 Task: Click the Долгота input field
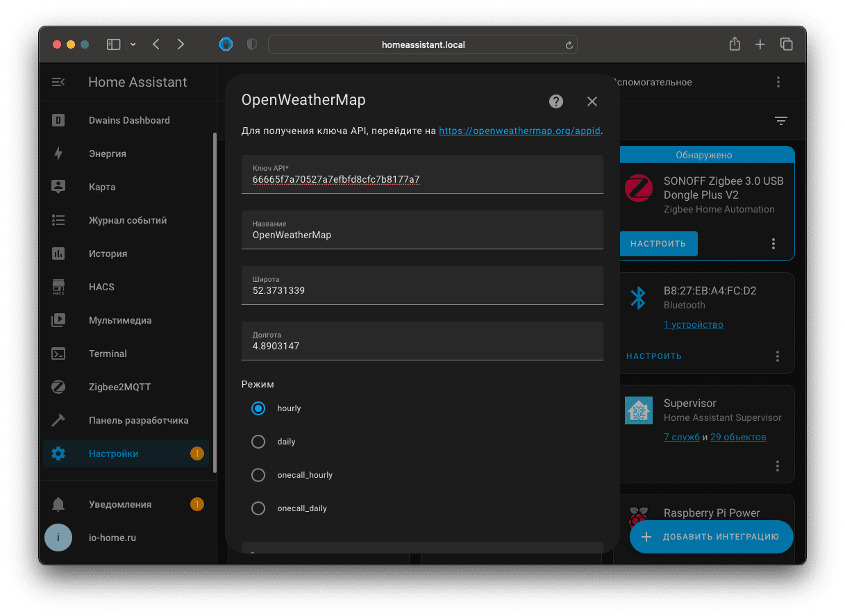422,341
